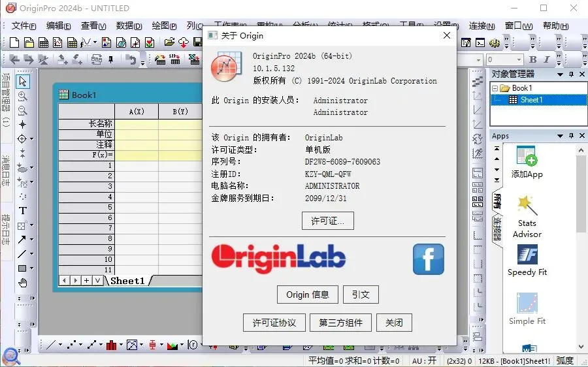Screen dimensions: 588x367
Task: Select Sheet1 in Object Manager tree
Action: coord(531,100)
